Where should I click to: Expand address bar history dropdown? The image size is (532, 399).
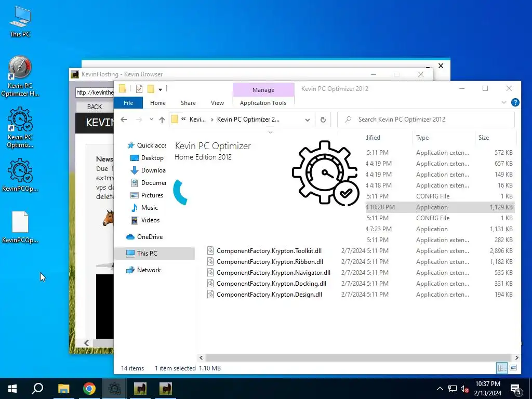tap(308, 120)
